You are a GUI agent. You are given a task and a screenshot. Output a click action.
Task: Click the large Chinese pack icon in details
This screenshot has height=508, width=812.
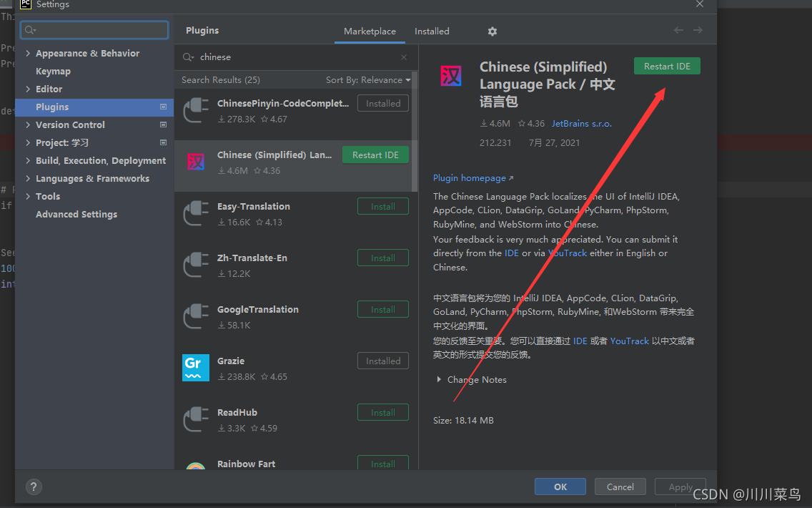[x=451, y=77]
